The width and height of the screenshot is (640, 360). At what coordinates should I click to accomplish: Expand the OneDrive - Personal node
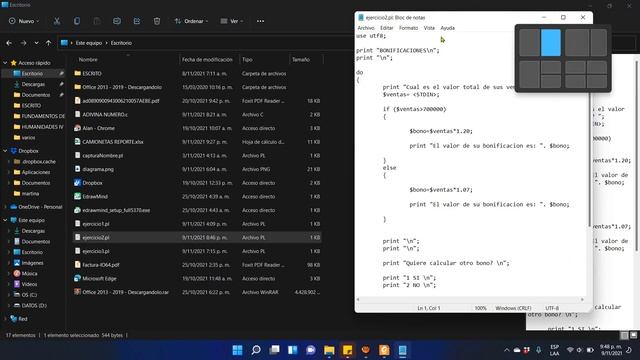(5, 207)
